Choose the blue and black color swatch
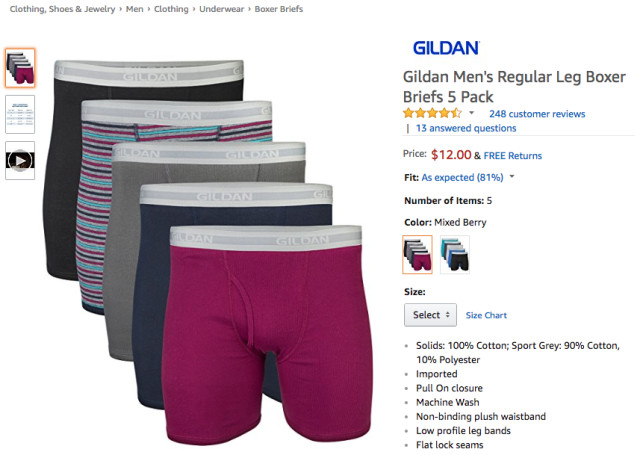 [455, 254]
